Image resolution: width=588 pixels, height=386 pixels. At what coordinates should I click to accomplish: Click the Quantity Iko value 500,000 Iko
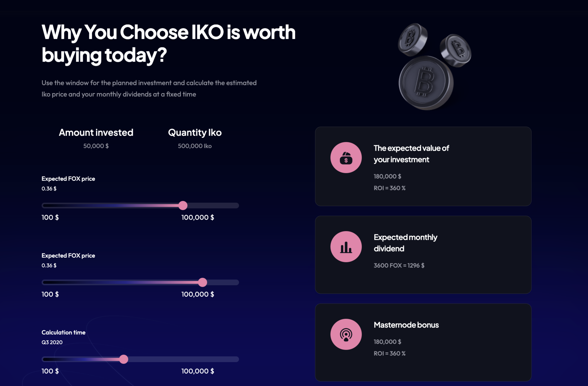(195, 146)
